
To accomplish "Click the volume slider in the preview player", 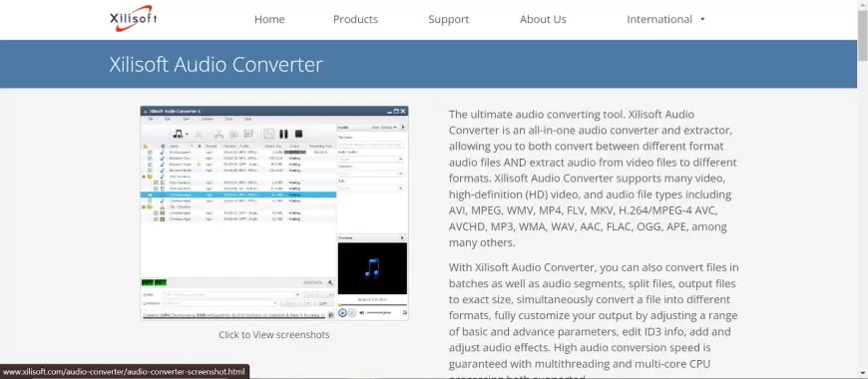I will [x=379, y=313].
